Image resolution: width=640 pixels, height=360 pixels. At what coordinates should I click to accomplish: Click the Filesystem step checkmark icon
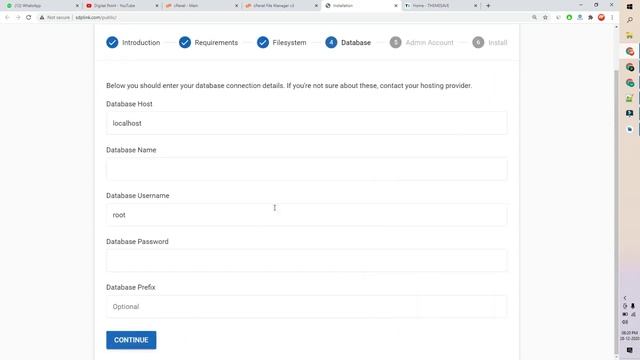(x=263, y=42)
